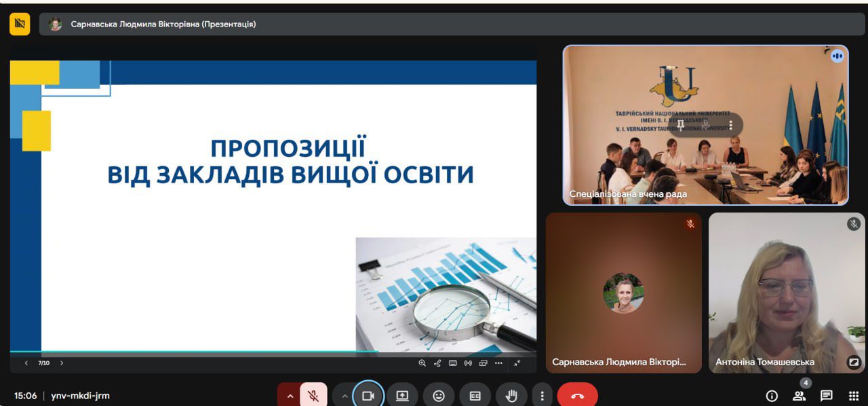Open the chat with everyone
868x406 pixels.
pos(826,396)
